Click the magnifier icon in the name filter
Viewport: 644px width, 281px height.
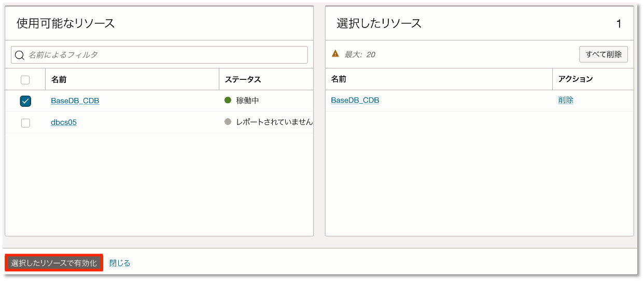(x=20, y=55)
